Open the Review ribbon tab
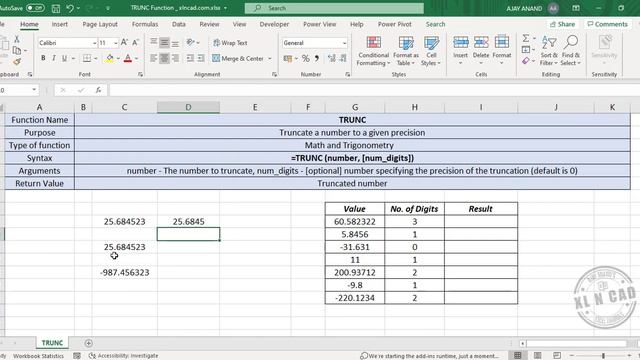640x360 pixels. pos(209,24)
